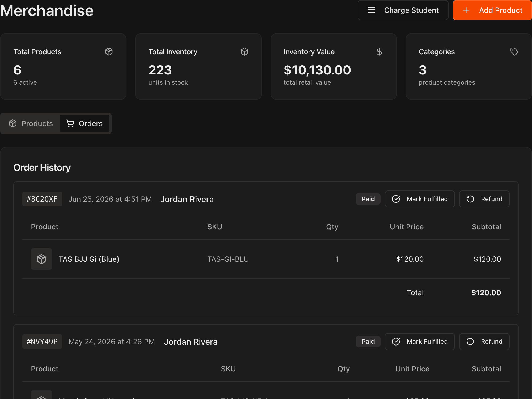Click the tag icon in Categories card
Screen dimensions: 532x399
514,52
